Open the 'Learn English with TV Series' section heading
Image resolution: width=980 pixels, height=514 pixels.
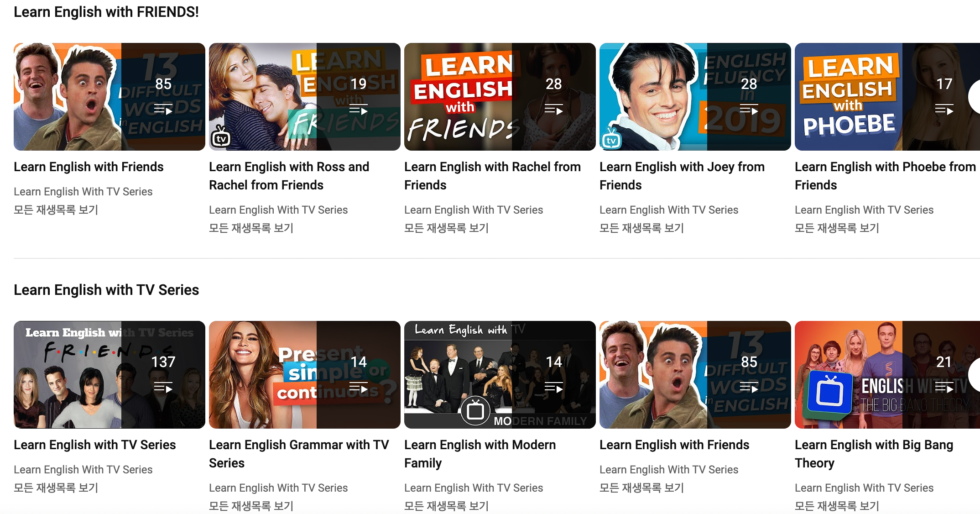[x=106, y=290]
